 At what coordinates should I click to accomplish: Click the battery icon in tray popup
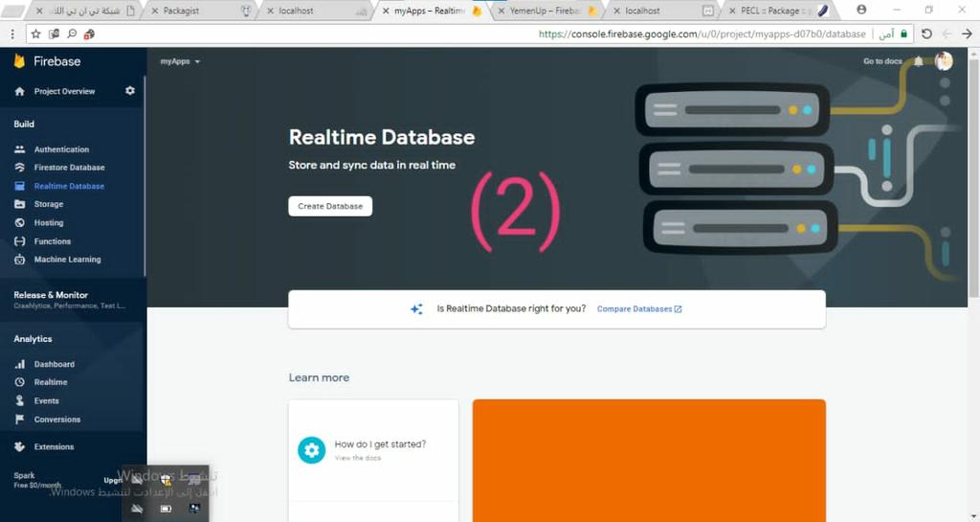coord(166,509)
